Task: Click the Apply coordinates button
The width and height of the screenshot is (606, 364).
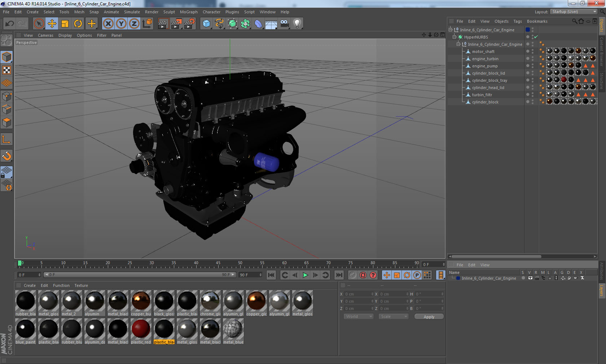Action: [x=429, y=316]
